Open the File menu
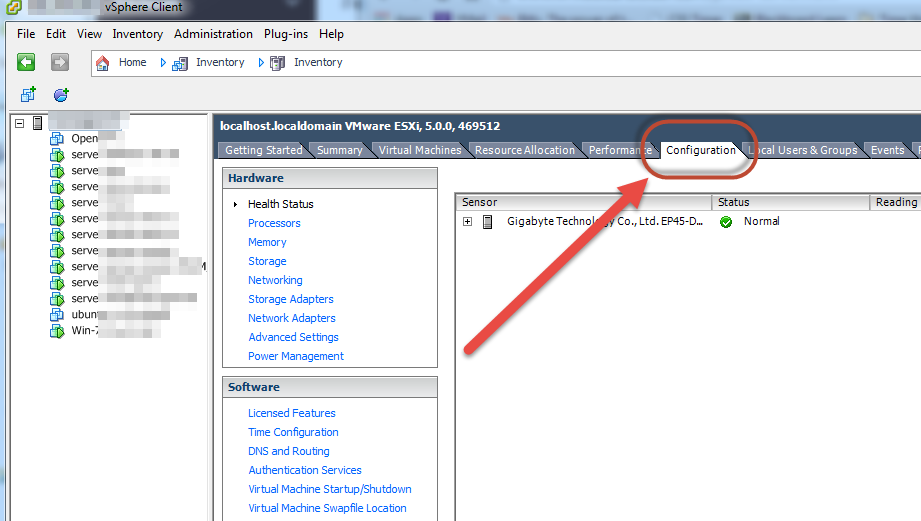This screenshot has height=521, width=921. [x=26, y=34]
